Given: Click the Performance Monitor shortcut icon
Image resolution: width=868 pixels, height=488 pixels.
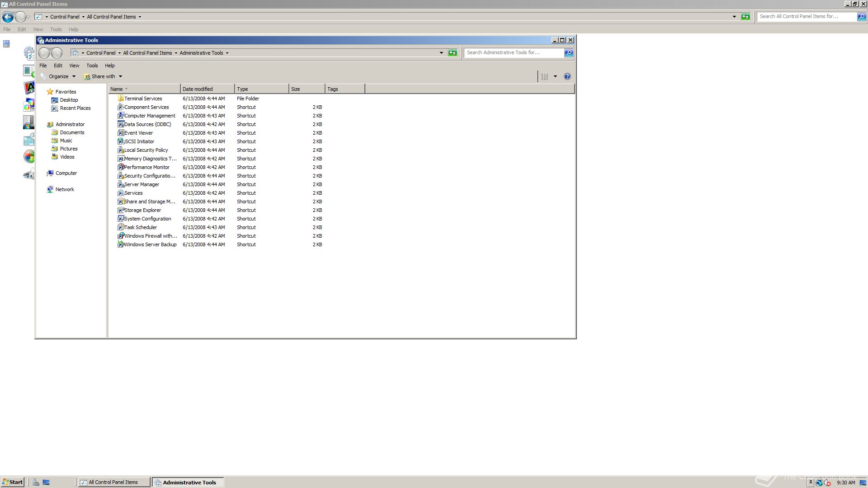Looking at the screenshot, I should pyautogui.click(x=120, y=167).
